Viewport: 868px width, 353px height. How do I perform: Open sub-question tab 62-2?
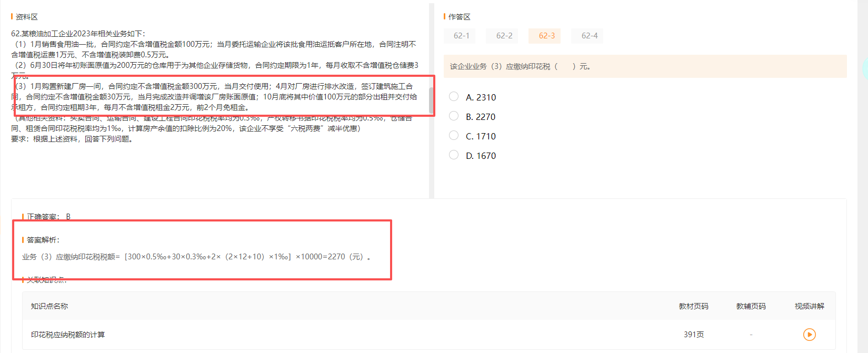pyautogui.click(x=504, y=36)
